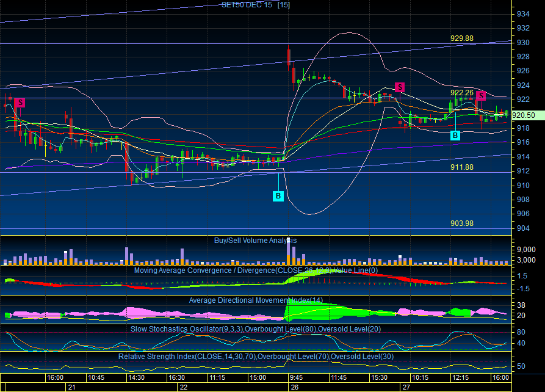Click the 50 RSI axis label
The image size is (545, 392).
click(521, 366)
